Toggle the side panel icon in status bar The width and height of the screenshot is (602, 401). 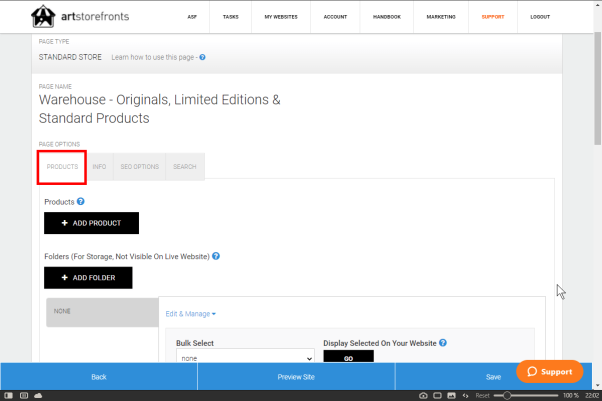pos(8,396)
